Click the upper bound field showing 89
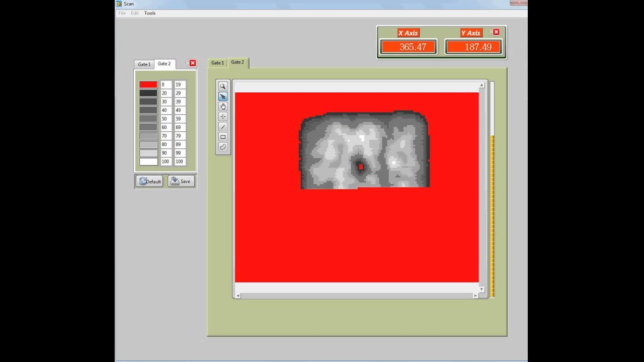The width and height of the screenshot is (644, 362). [x=180, y=144]
